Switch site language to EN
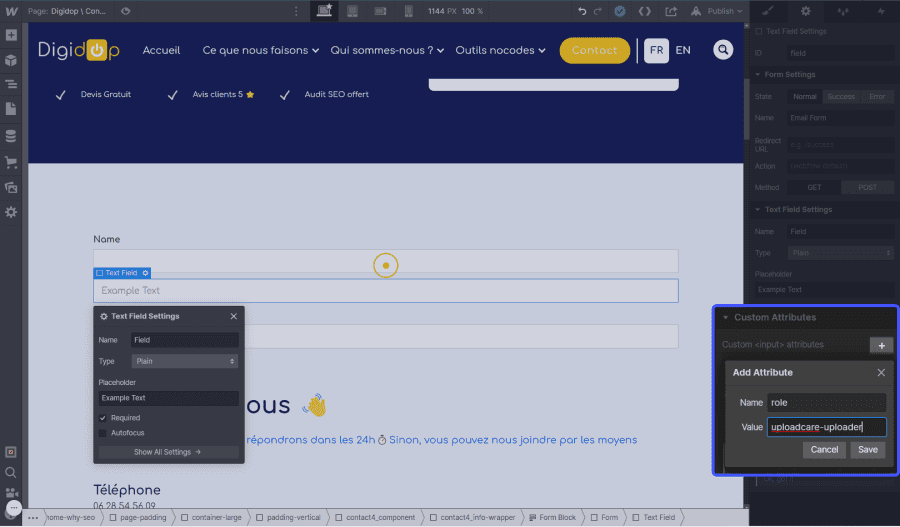The image size is (900, 527). [683, 51]
